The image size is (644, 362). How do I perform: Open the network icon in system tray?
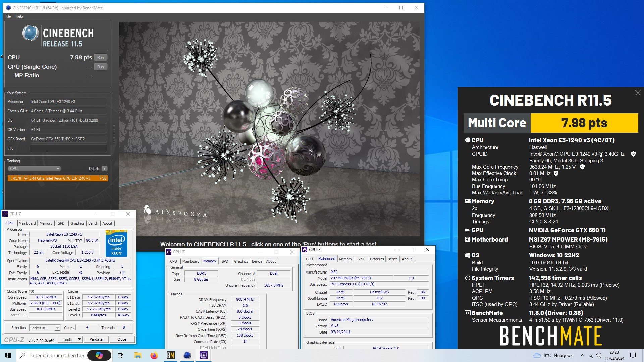[x=591, y=355]
